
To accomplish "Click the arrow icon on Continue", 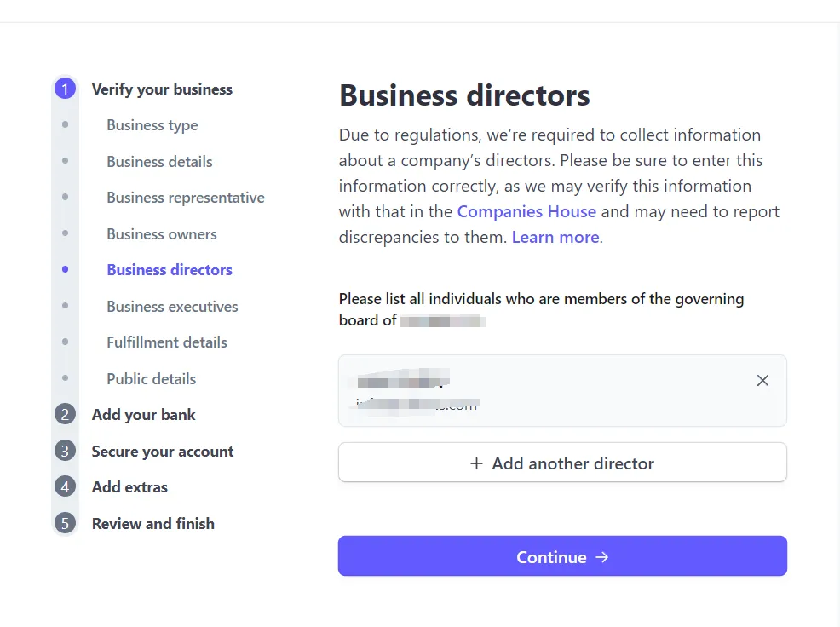I will [x=602, y=557].
